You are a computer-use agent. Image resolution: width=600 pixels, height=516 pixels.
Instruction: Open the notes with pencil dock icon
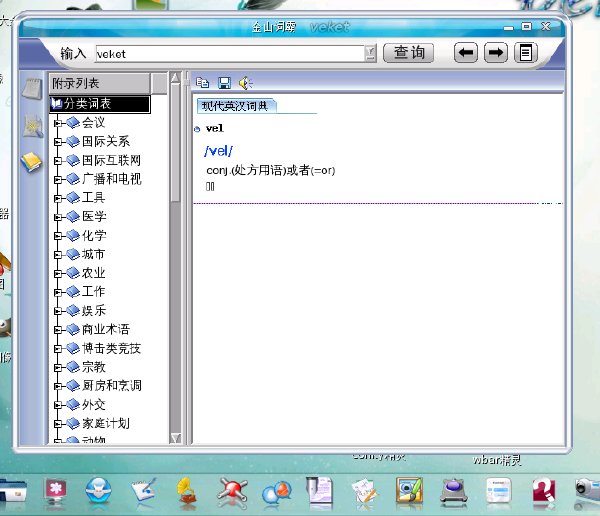pos(364,492)
